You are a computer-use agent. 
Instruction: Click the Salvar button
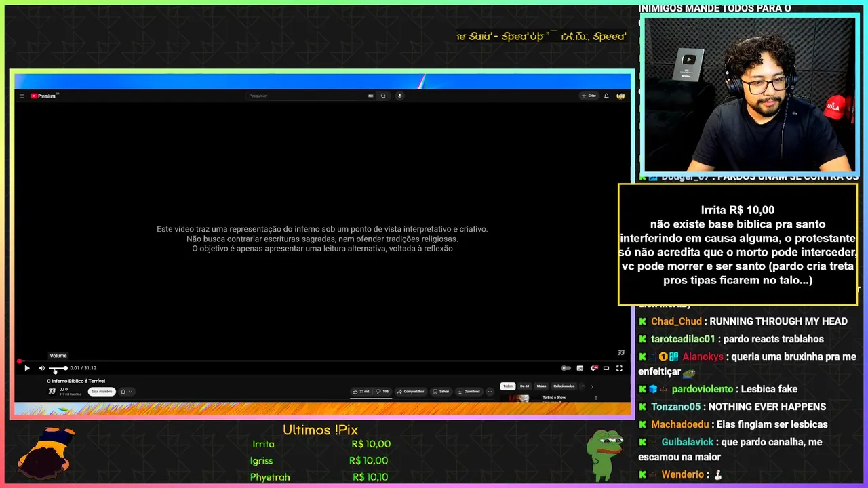[x=441, y=391]
